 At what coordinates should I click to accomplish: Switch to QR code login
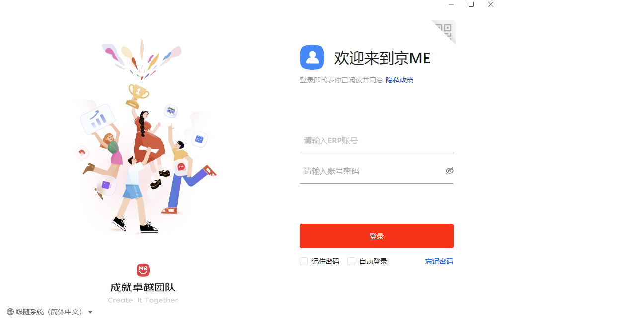tap(446, 30)
